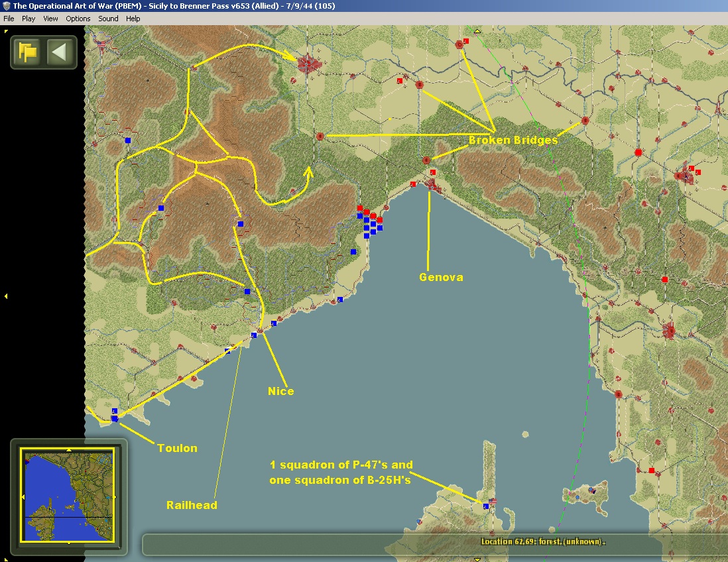This screenshot has height=562, width=728.
Task: Click the minimap's top scroll arrow
Action: click(x=69, y=450)
